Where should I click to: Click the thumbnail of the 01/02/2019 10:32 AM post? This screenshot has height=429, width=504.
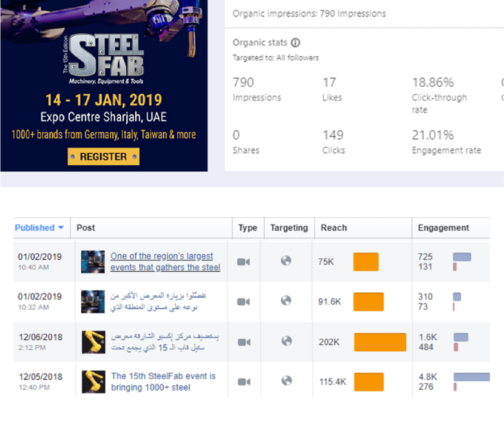click(92, 302)
